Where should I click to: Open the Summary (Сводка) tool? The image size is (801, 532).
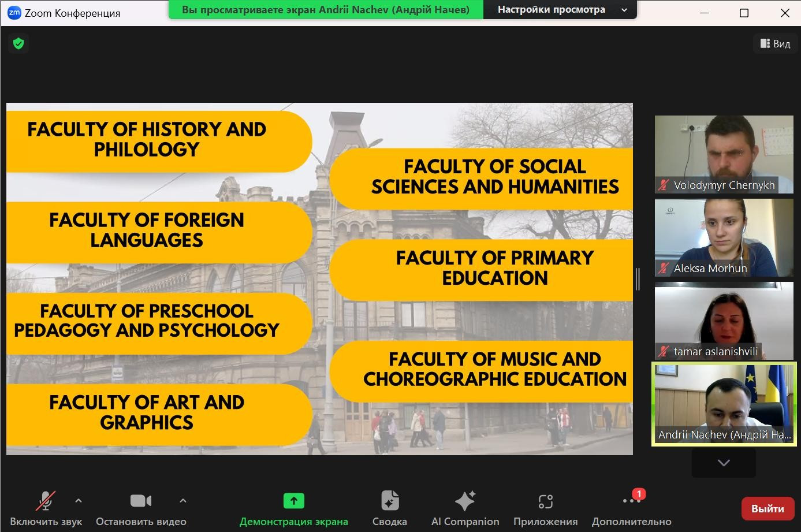click(389, 508)
